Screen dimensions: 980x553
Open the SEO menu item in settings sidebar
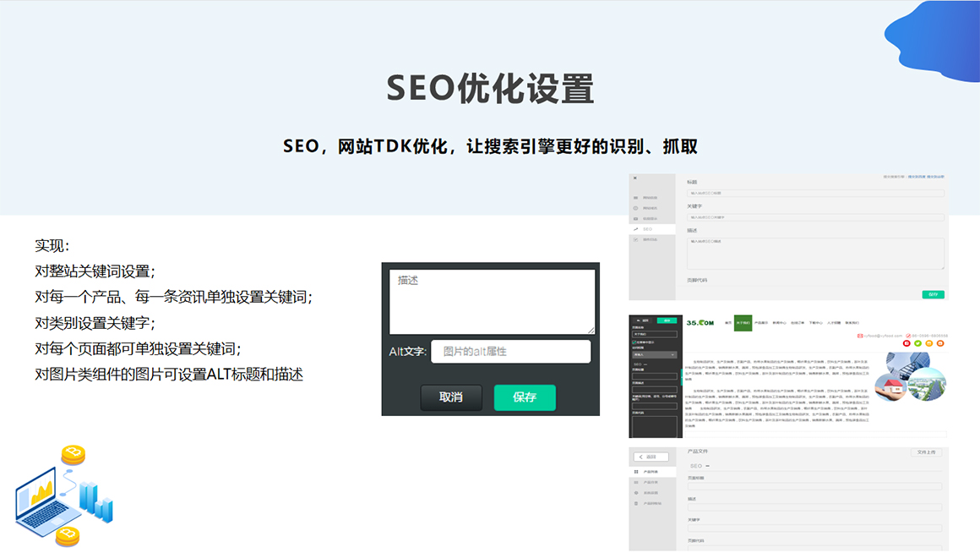648,229
